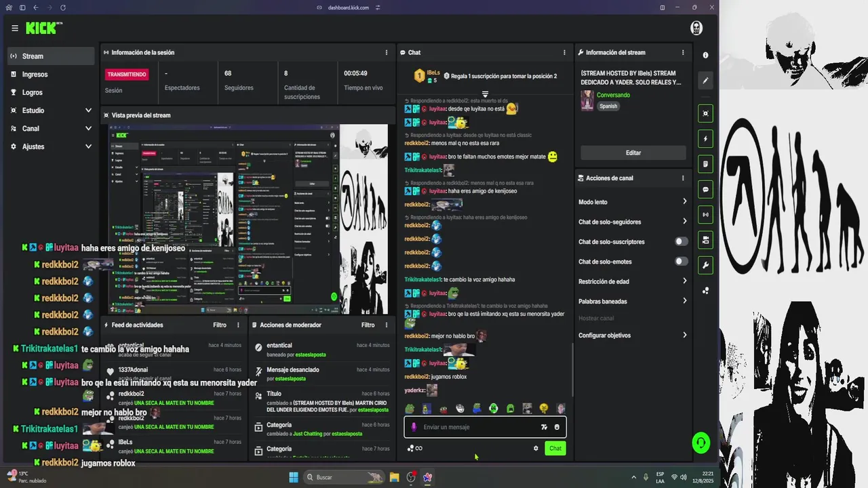Screen dimensions: 868x488
Task: Toggle the broadcast signal widget icon in right rail
Action: (705, 215)
